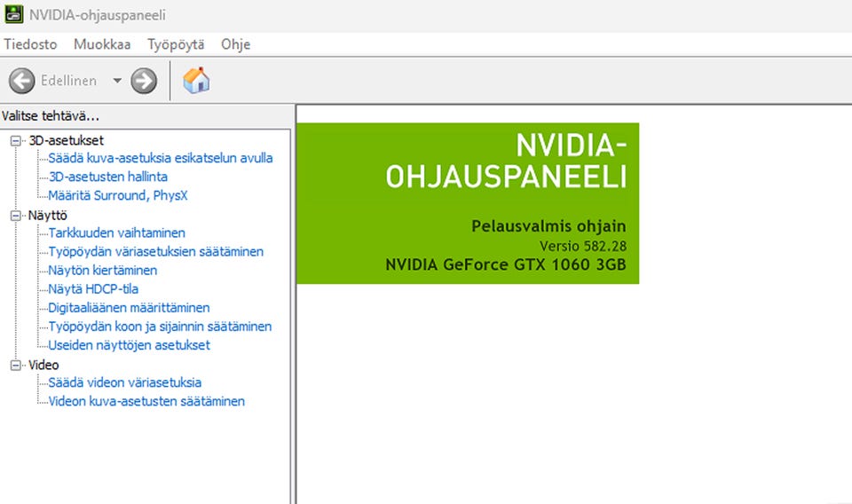852x504 pixels.
Task: Open Tarkkuuden vaihtaminen
Action: [117, 233]
